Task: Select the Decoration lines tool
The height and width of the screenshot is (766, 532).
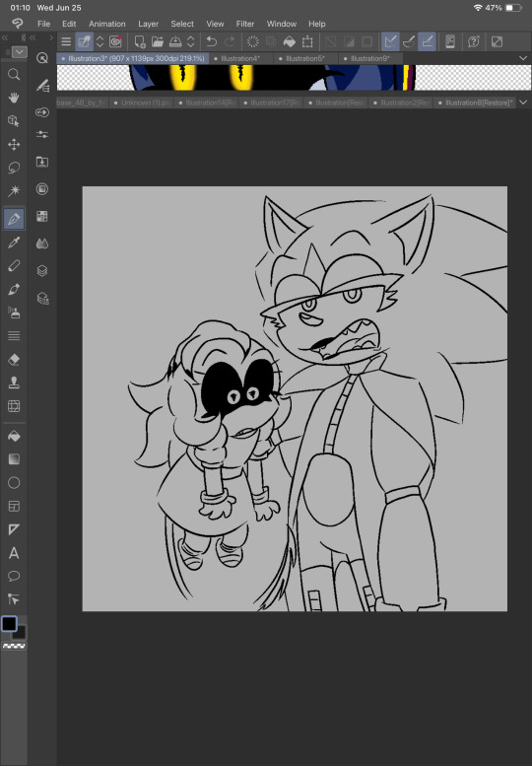Action: pos(14,336)
